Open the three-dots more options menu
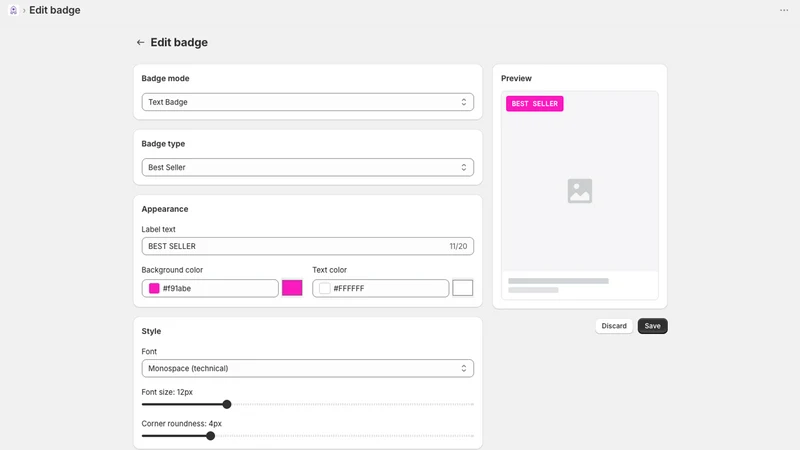The height and width of the screenshot is (450, 800). (784, 10)
